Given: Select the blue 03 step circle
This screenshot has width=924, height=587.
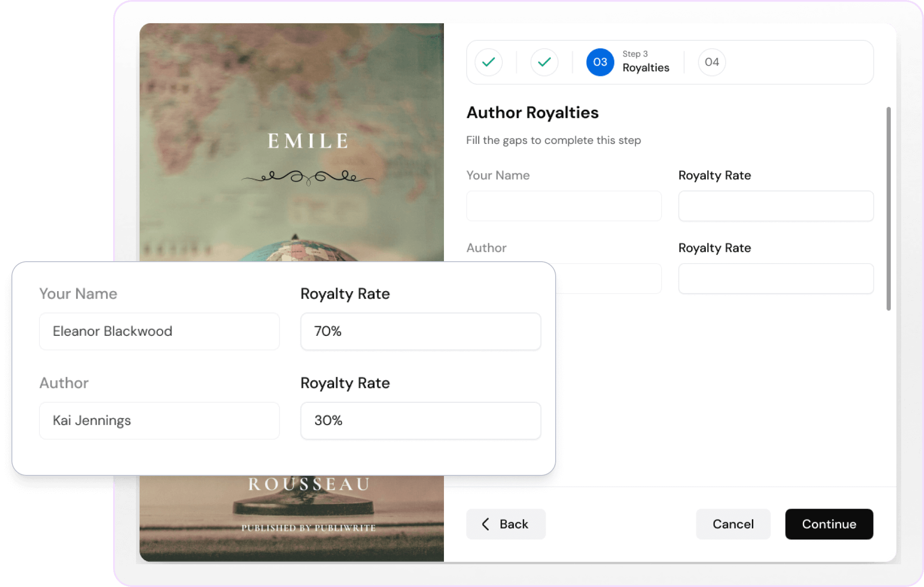Looking at the screenshot, I should point(600,62).
